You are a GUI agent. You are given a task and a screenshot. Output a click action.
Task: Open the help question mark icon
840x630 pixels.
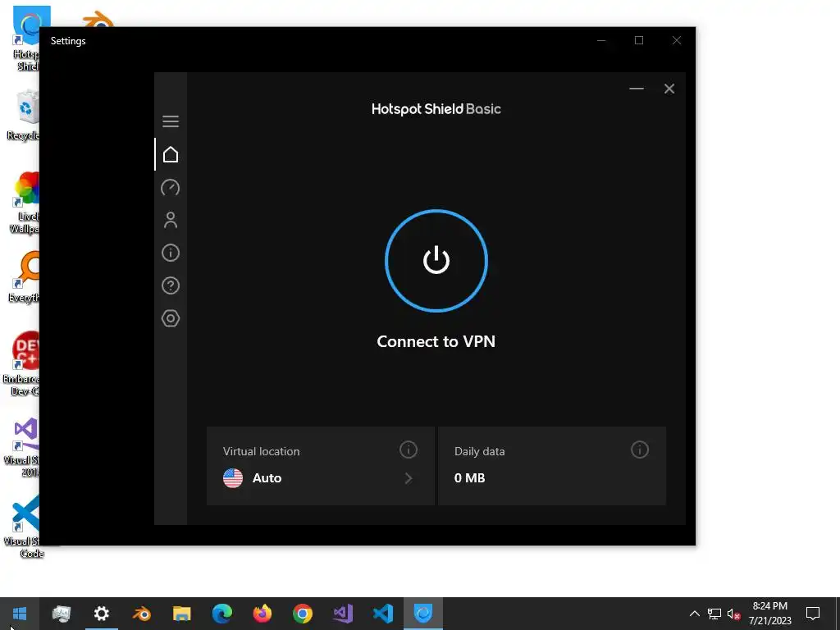click(x=171, y=285)
